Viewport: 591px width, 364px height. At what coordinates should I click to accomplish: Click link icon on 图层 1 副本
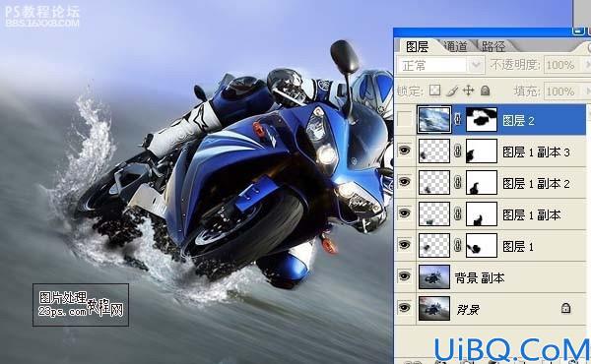tap(458, 213)
